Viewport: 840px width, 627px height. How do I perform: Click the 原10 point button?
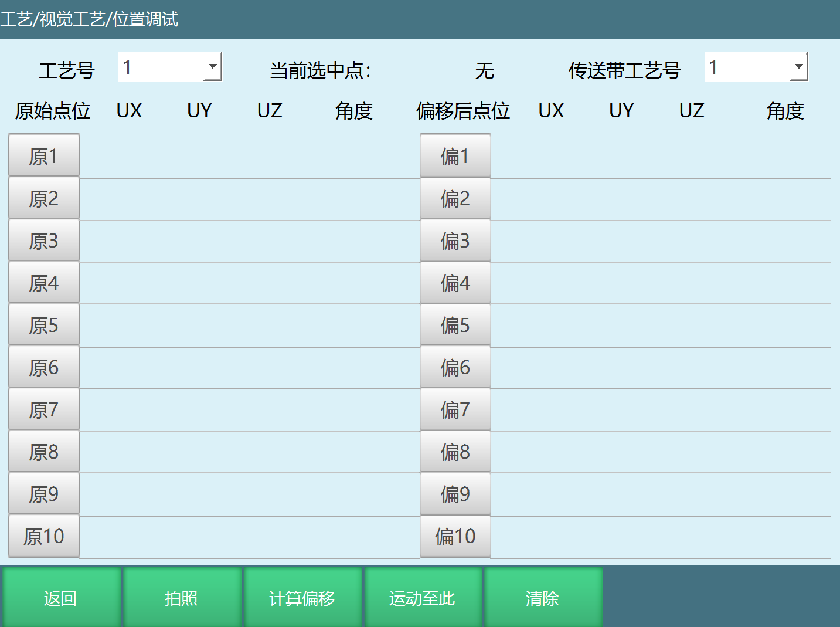pyautogui.click(x=44, y=536)
